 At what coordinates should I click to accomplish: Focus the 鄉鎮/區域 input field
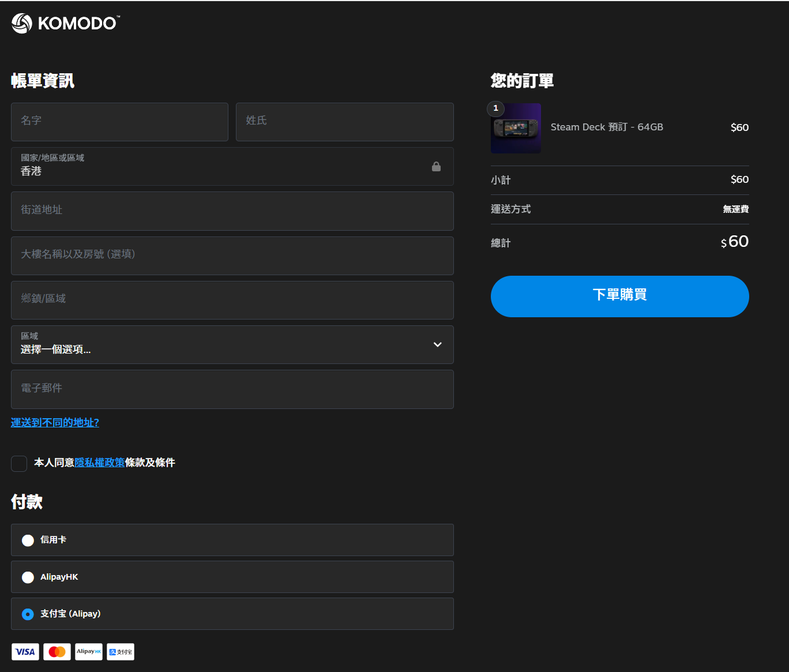coord(232,300)
